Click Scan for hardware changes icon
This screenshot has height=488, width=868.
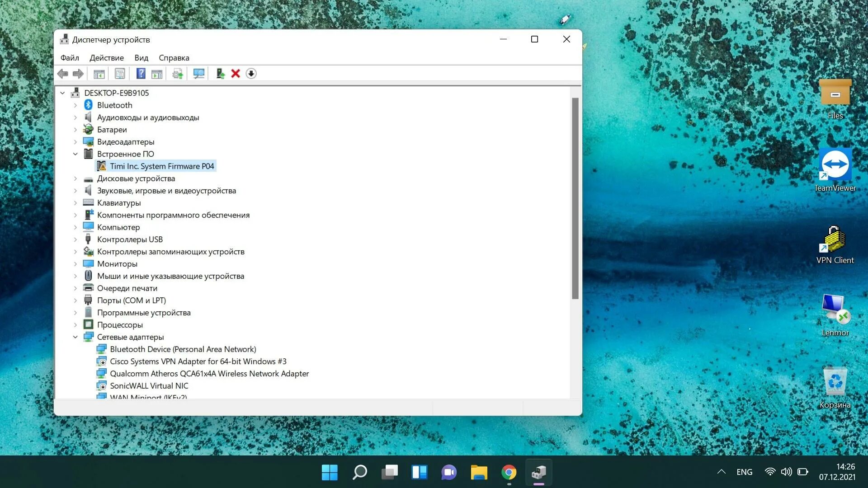198,74
